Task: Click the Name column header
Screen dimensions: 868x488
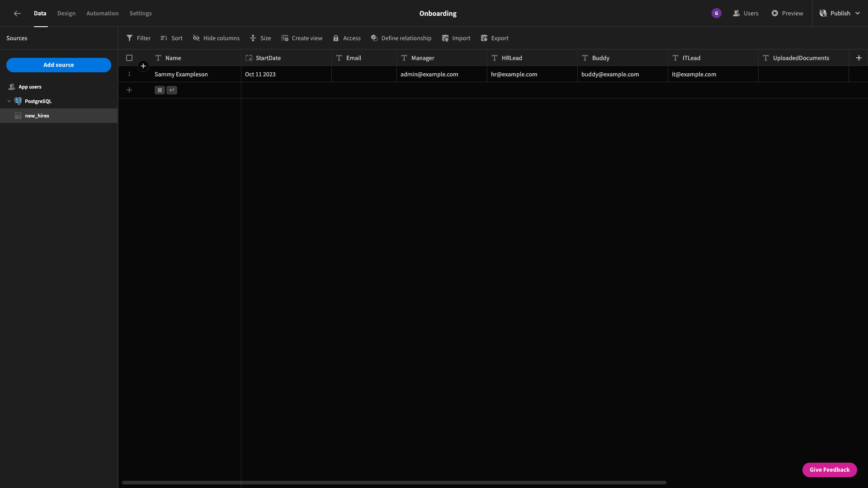Action: pyautogui.click(x=196, y=58)
